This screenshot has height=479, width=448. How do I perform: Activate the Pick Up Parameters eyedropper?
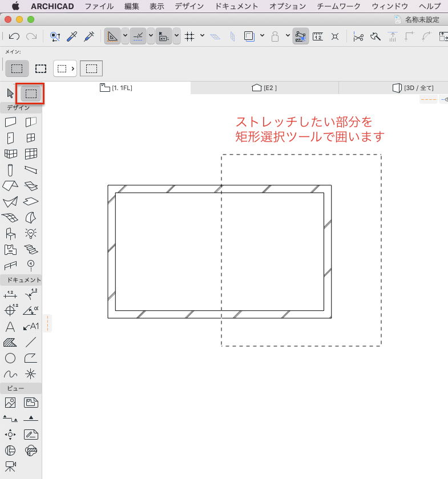coord(72,36)
